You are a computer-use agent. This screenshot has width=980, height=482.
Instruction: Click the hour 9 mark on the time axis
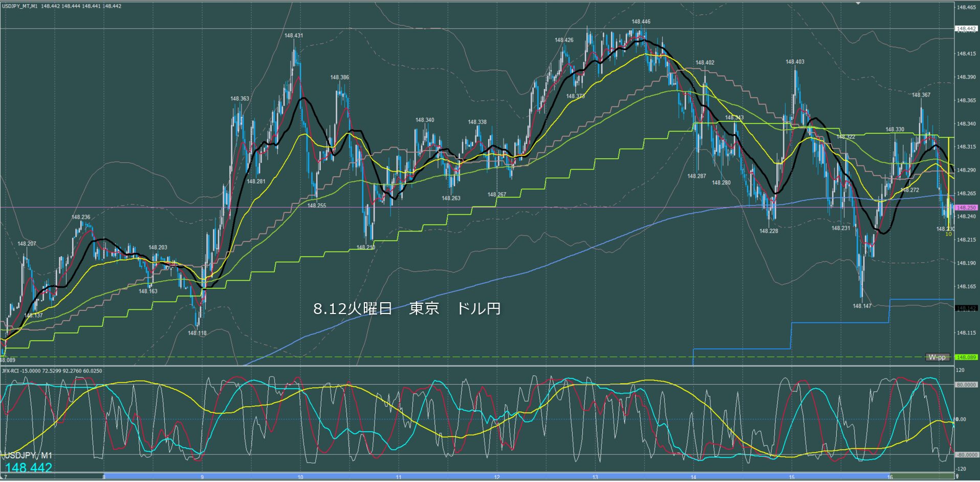coord(202,477)
